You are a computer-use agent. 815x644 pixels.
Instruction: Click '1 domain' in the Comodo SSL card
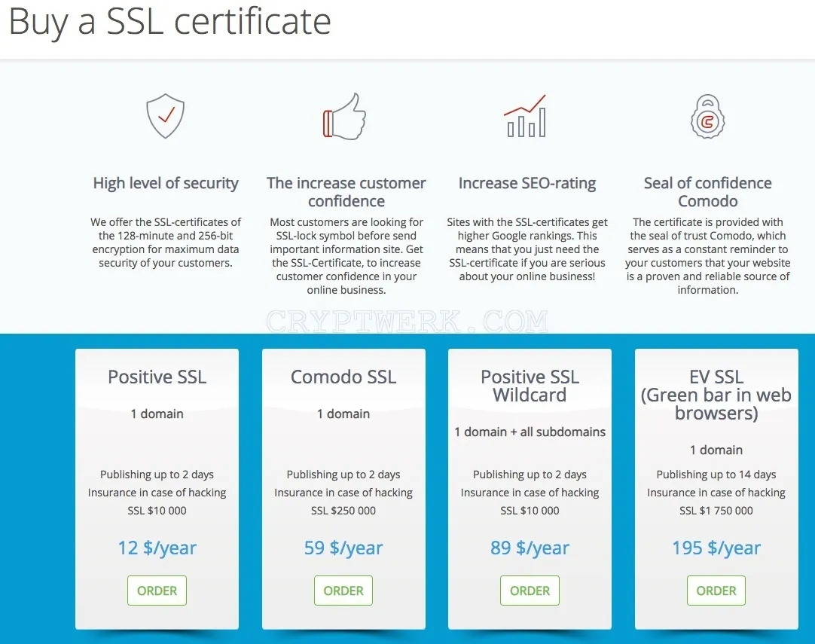click(343, 414)
